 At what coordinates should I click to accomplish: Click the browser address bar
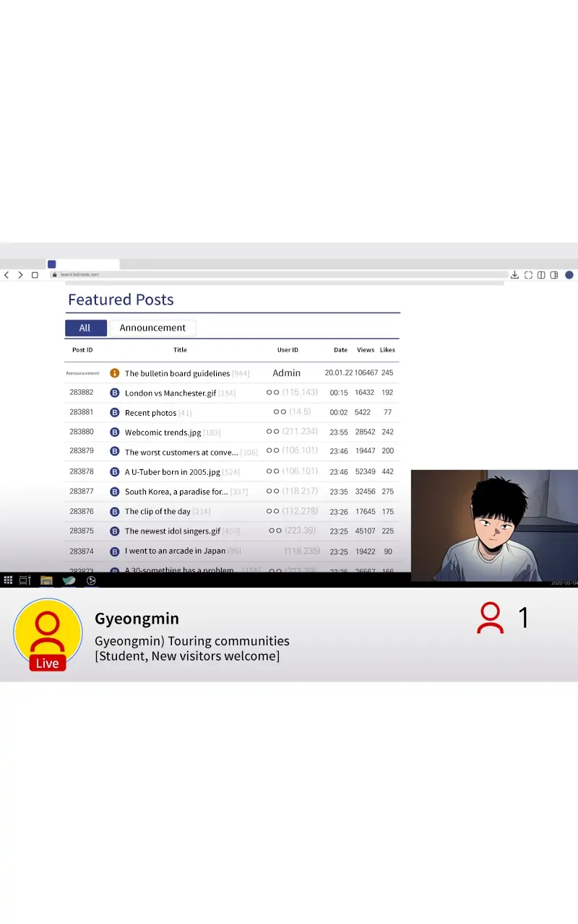[x=275, y=275]
